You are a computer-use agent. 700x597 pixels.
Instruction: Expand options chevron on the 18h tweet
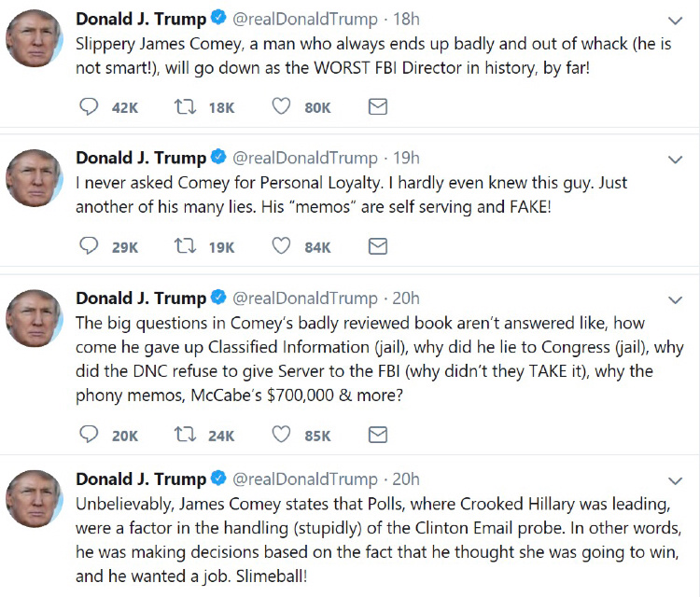tap(676, 20)
